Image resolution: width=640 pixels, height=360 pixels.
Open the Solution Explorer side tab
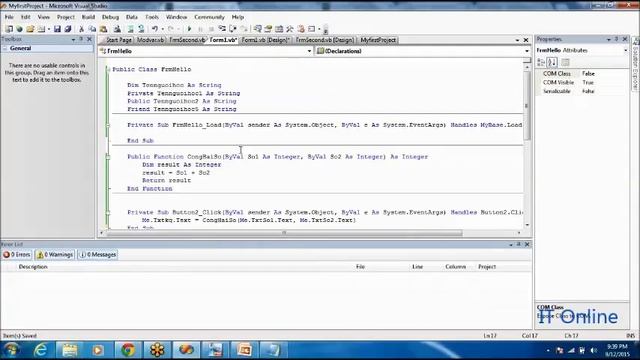tap(636, 63)
